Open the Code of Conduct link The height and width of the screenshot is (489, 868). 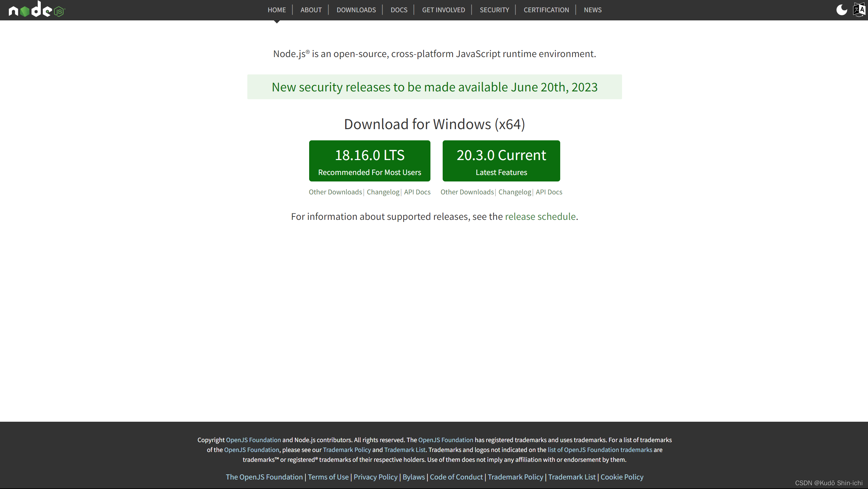tap(456, 477)
